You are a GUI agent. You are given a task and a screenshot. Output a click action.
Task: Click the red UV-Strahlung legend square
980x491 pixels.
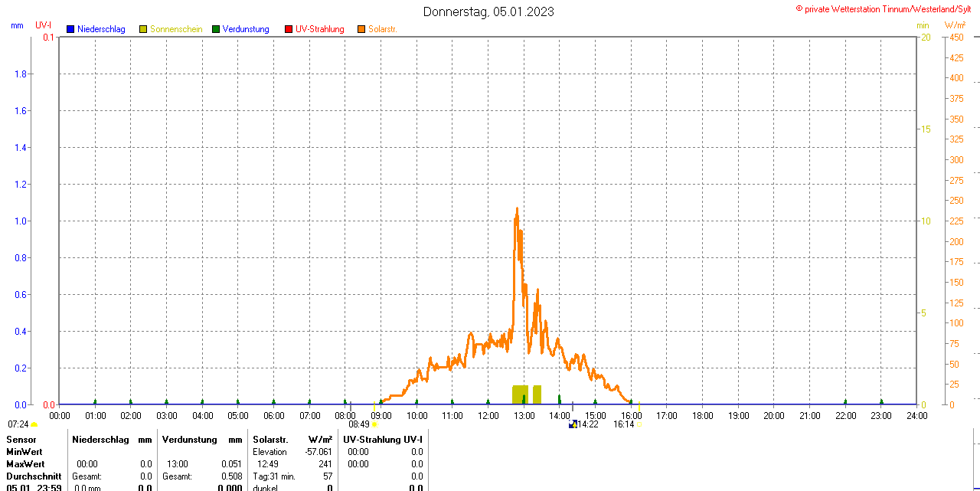tap(289, 29)
